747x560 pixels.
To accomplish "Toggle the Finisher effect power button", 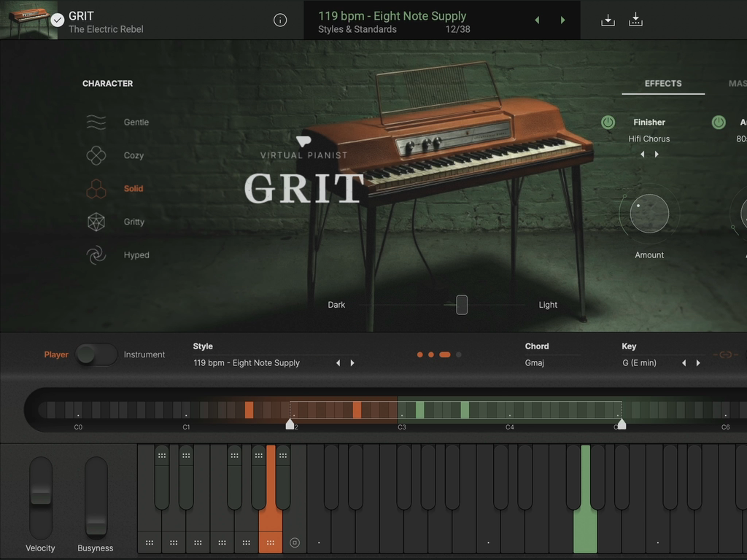I will tap(608, 122).
